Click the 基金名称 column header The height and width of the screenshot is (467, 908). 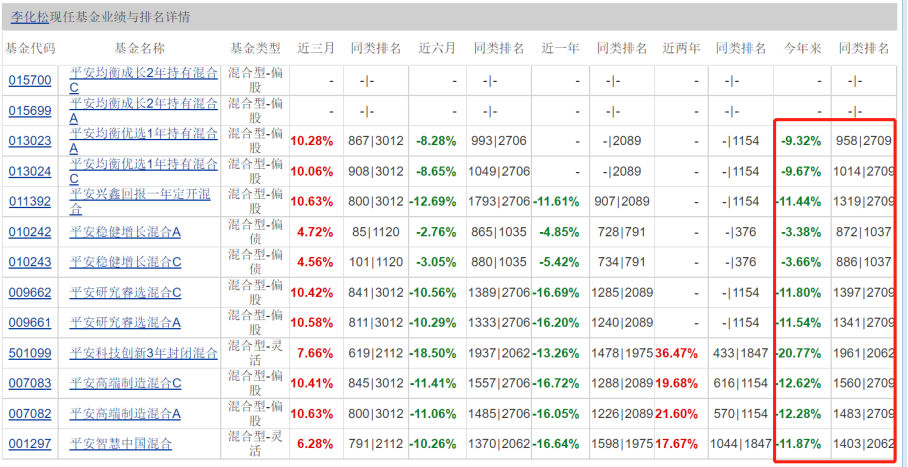tap(140, 49)
